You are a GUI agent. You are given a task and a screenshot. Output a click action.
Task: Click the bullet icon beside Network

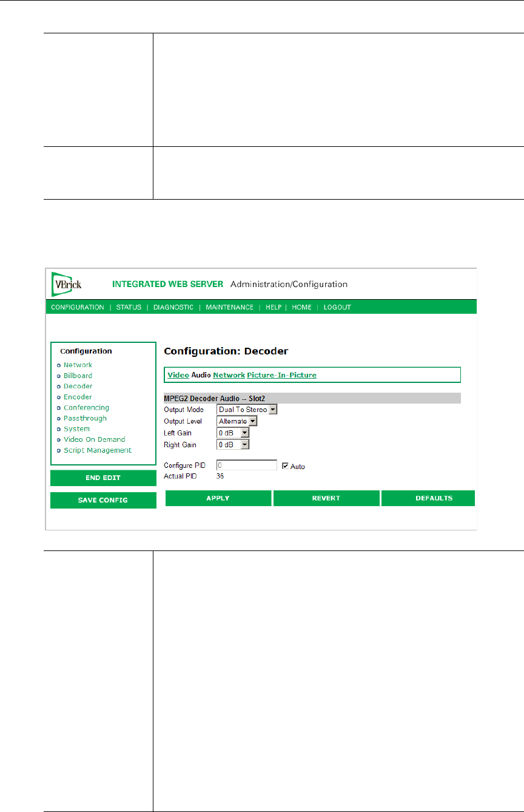coord(59,365)
